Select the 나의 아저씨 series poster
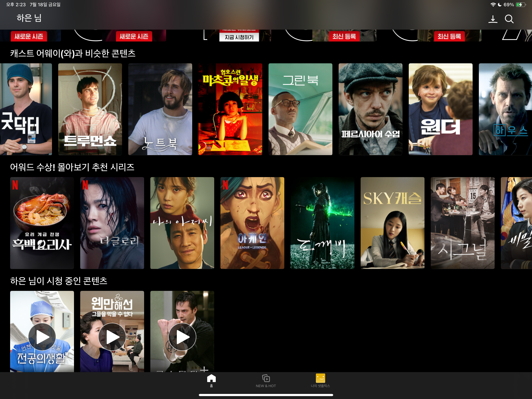532x399 pixels. (x=182, y=223)
